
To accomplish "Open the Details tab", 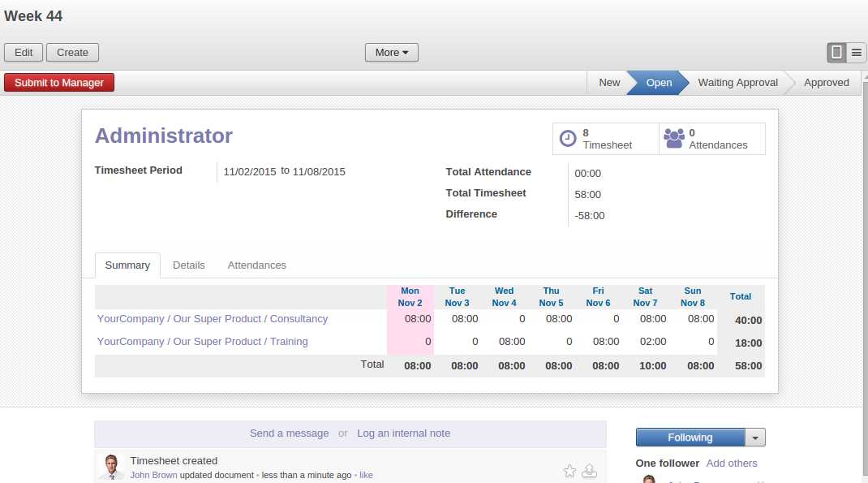I will point(188,265).
